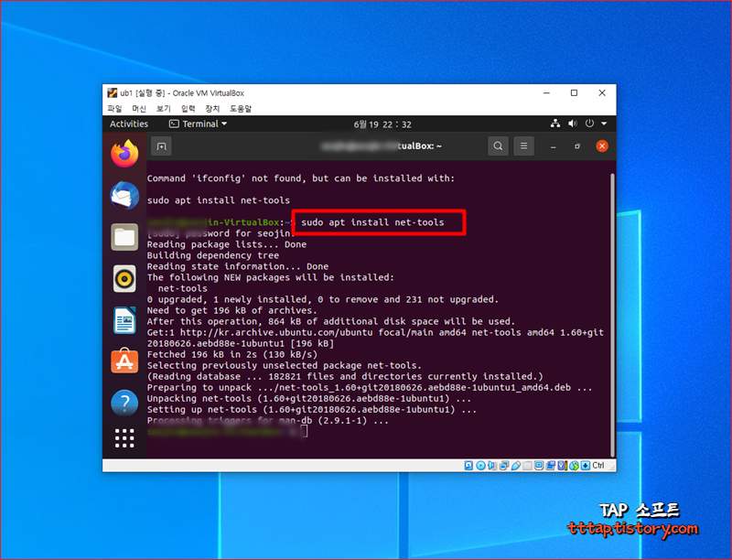The image size is (732, 560).
Task: Click the 'After this operation, 864 kB' line
Action: [331, 321]
